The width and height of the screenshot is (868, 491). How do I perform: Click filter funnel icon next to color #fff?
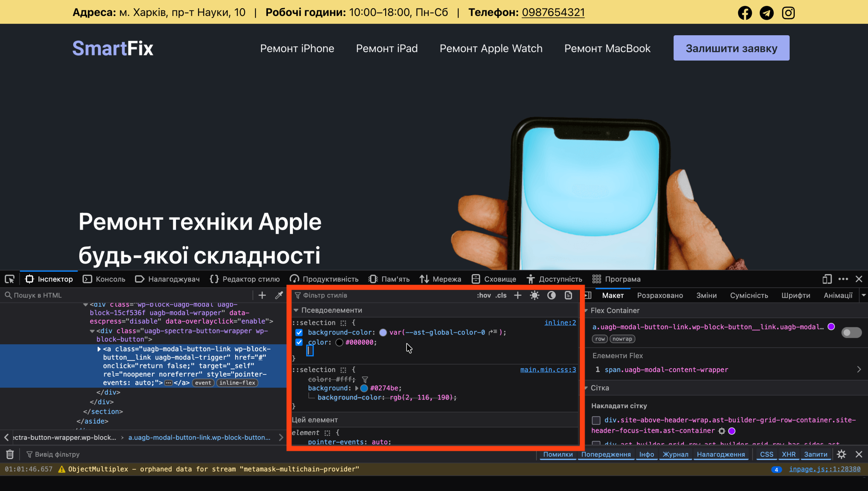[365, 380]
